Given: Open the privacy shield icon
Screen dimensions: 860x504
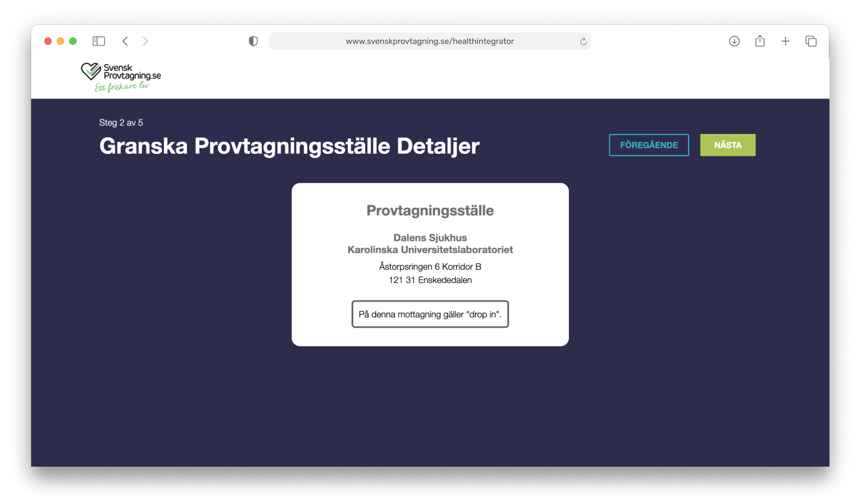Looking at the screenshot, I should click(253, 41).
